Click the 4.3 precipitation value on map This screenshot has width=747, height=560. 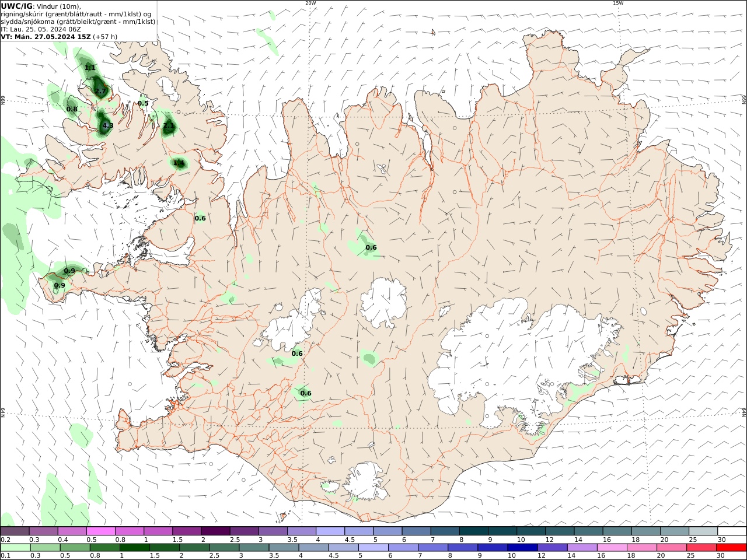(108, 125)
